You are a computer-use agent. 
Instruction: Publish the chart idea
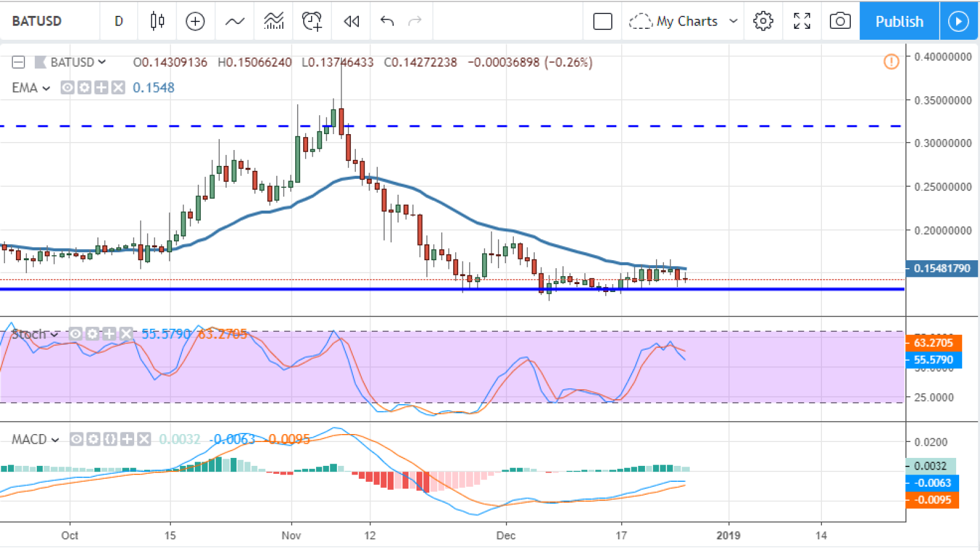[899, 21]
